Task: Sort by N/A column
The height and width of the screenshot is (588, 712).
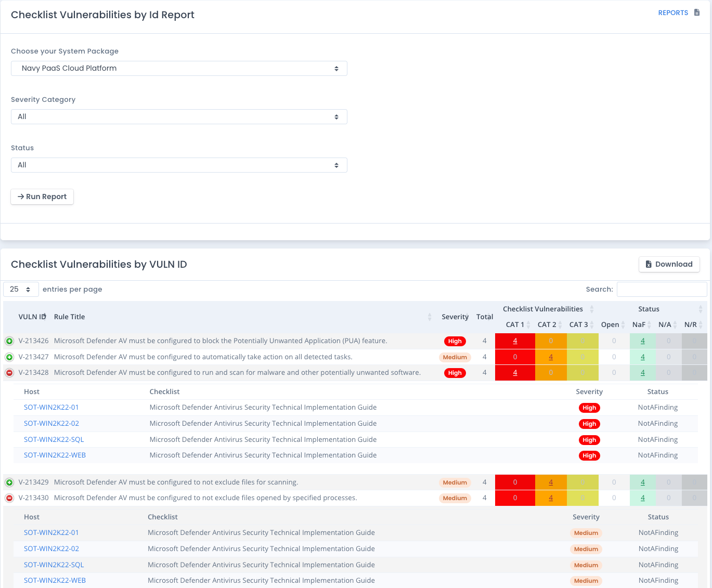Action: pos(667,324)
